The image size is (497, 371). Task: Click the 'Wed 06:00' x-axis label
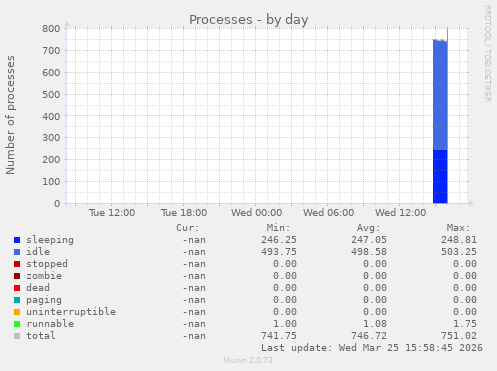click(328, 213)
